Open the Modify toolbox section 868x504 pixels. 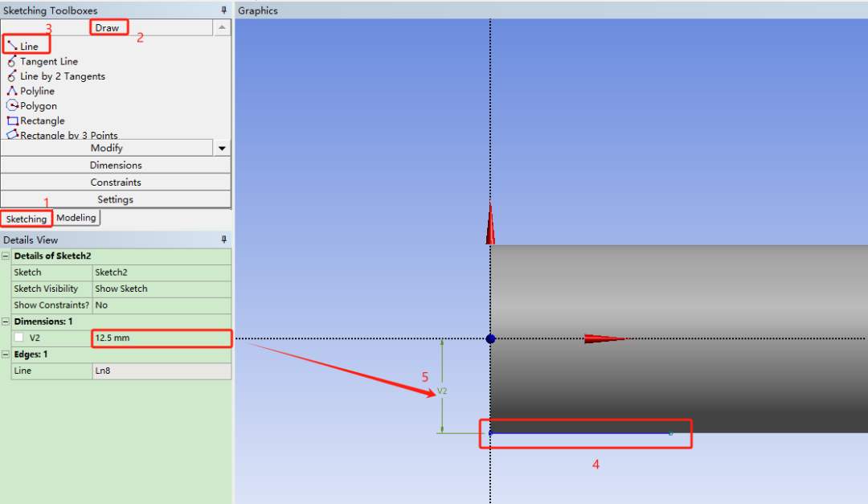tap(107, 148)
